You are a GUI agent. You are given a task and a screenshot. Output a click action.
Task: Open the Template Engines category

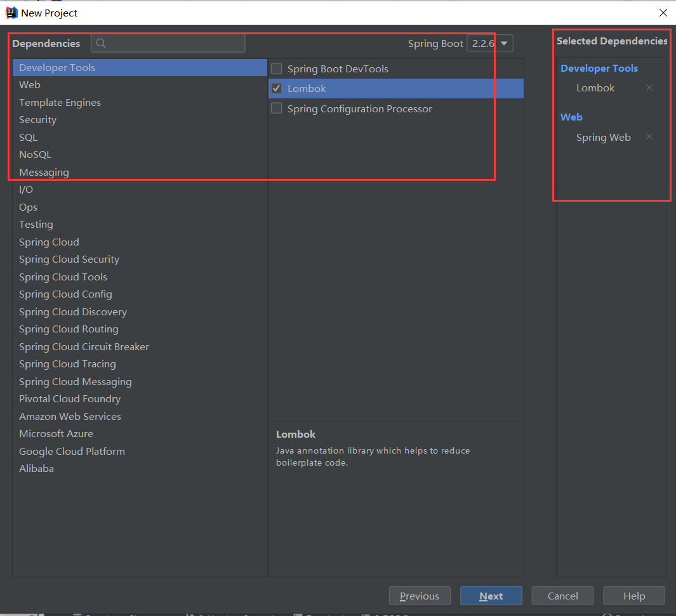click(x=140, y=103)
